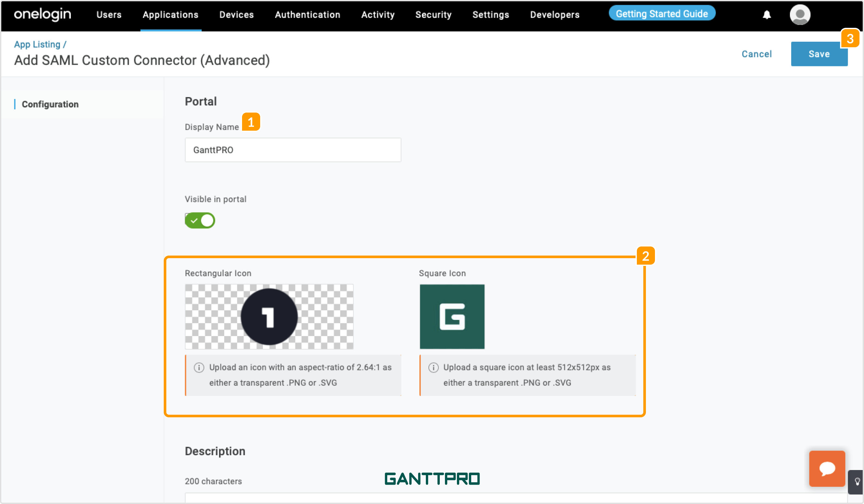Click the info icon beside the aspect-ratio note

(199, 367)
